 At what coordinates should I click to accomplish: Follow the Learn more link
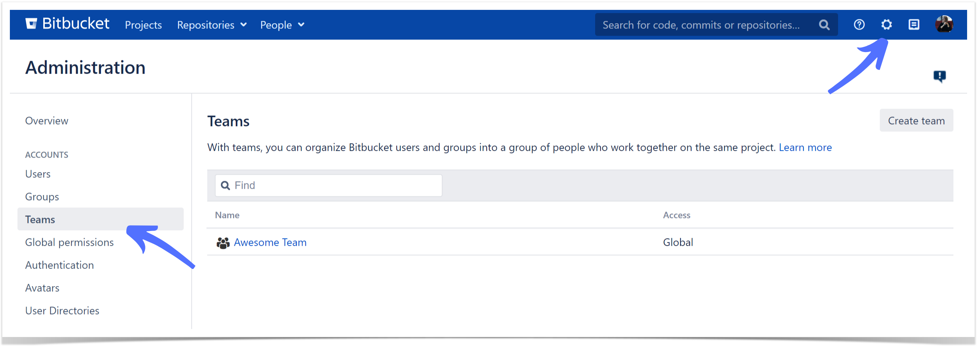pos(805,147)
